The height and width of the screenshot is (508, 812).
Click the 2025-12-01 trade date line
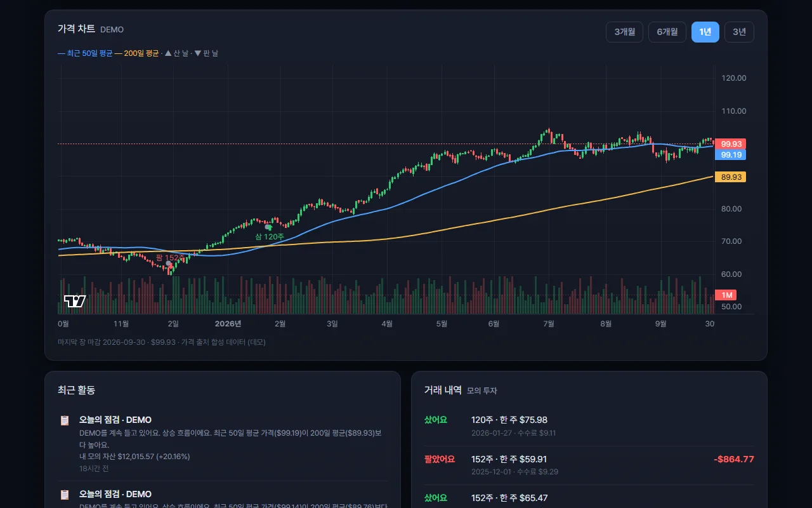(x=514, y=472)
